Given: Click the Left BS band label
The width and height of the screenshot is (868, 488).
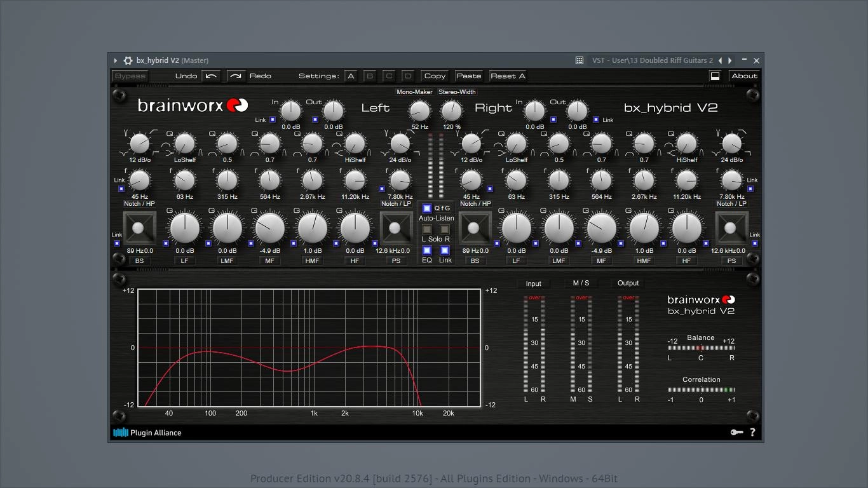Looking at the screenshot, I should [x=139, y=261].
